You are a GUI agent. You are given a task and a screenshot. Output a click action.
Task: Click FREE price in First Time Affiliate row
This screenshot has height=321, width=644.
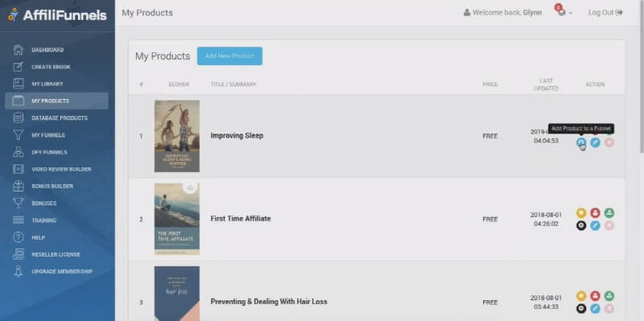click(x=490, y=220)
